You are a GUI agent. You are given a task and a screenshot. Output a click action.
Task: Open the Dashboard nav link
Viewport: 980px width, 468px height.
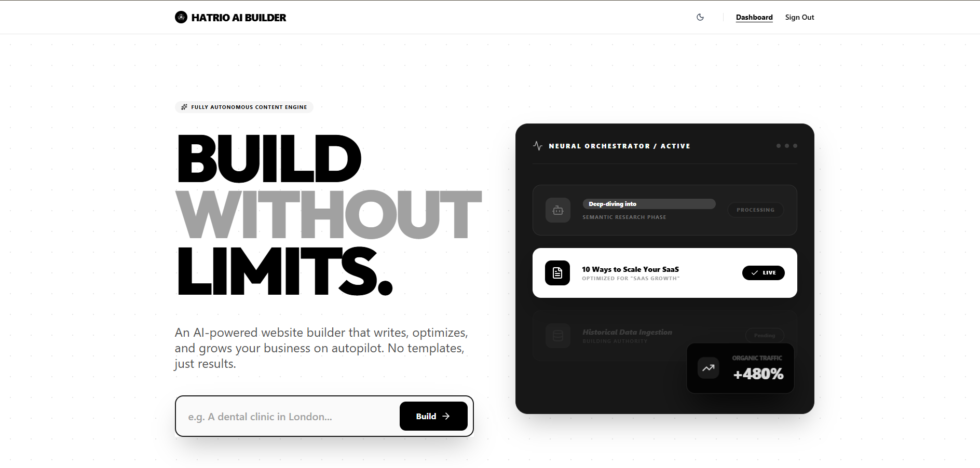tap(754, 17)
